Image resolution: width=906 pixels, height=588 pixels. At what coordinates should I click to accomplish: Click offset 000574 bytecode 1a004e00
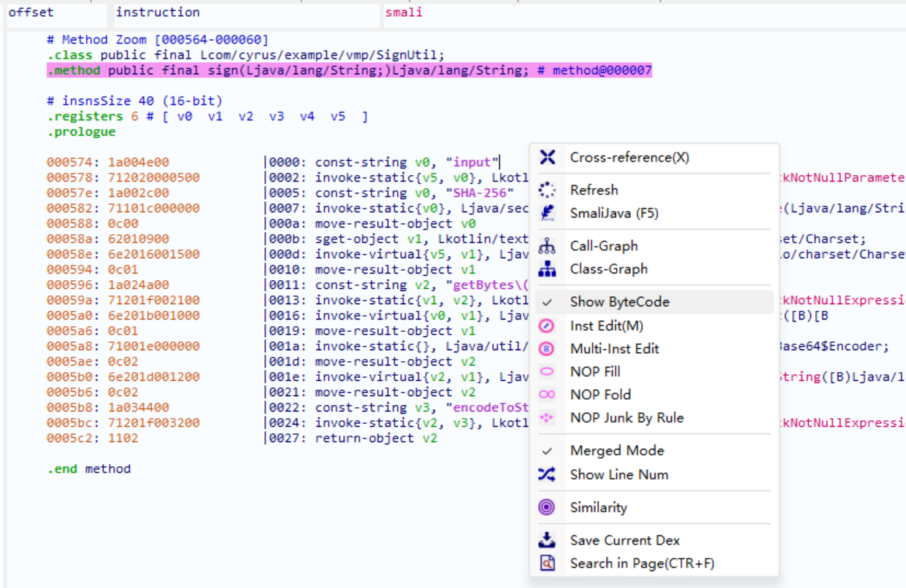[108, 162]
